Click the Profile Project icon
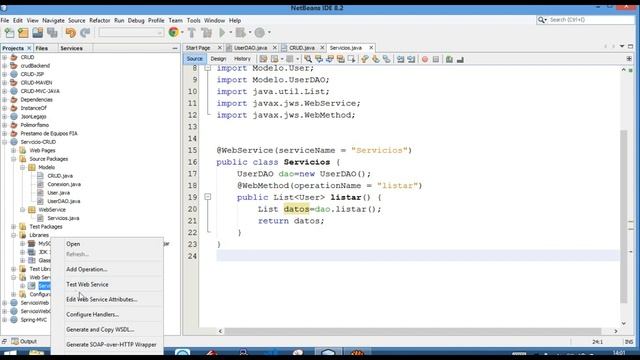 pos(260,33)
